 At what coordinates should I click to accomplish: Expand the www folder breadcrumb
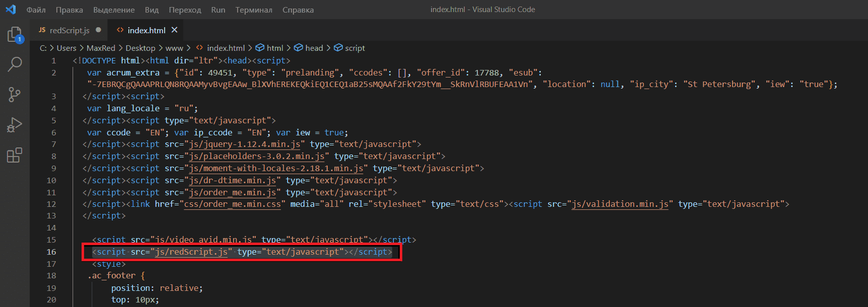pos(174,48)
